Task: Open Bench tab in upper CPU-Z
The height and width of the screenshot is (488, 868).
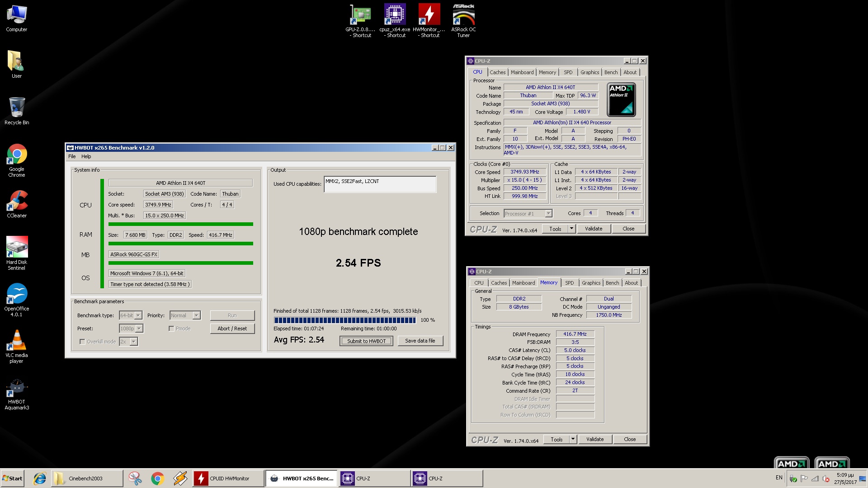Action: [611, 72]
